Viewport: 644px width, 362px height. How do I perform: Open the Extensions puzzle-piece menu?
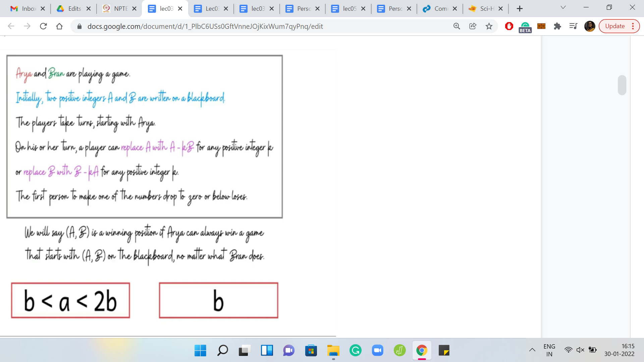tap(557, 26)
